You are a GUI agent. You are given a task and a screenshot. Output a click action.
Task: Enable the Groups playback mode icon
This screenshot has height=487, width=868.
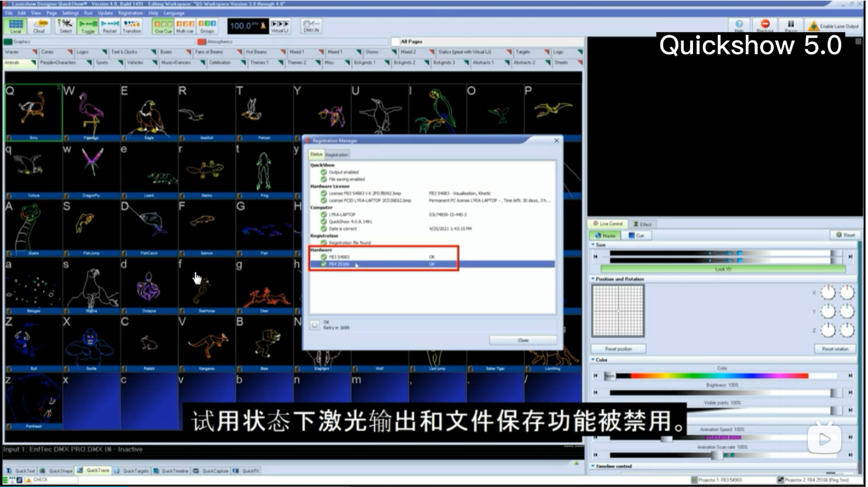tap(207, 25)
